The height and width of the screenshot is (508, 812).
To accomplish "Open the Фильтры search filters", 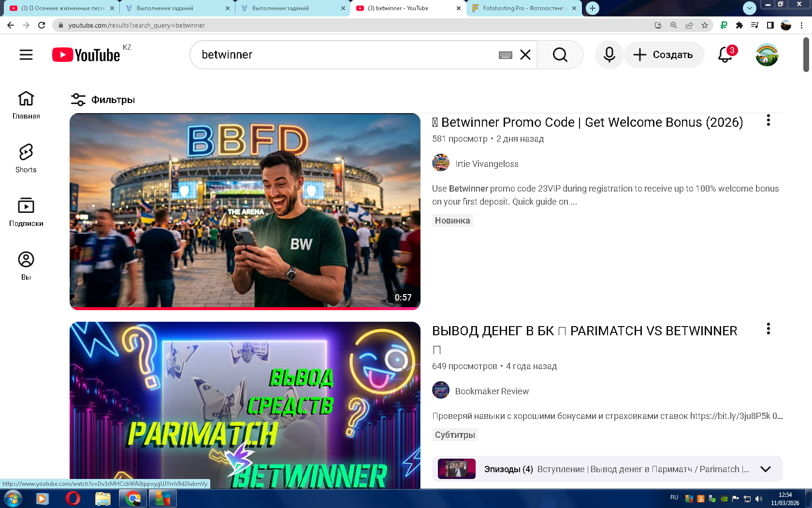I will point(102,100).
